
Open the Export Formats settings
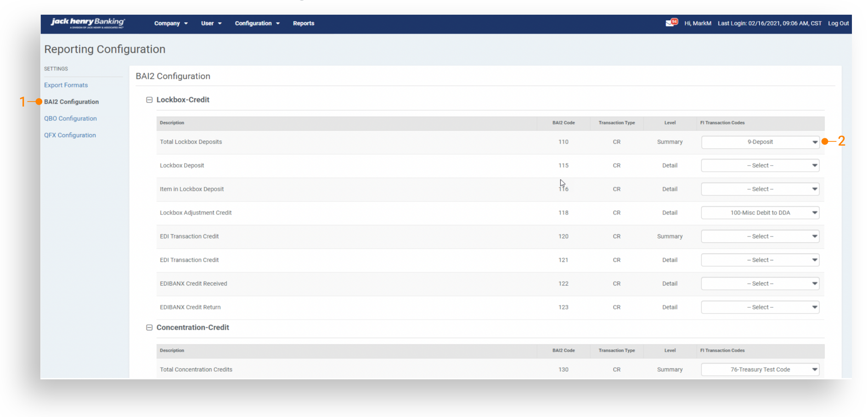[x=66, y=85]
